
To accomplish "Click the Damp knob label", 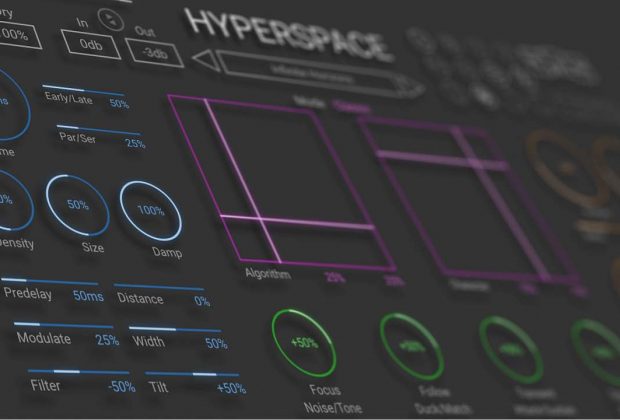I will (x=167, y=252).
